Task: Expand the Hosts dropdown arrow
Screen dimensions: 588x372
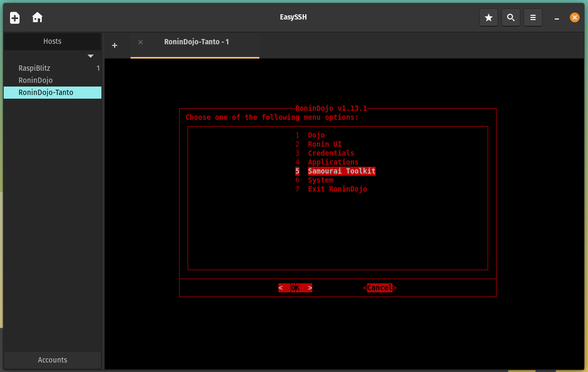Action: click(x=90, y=56)
